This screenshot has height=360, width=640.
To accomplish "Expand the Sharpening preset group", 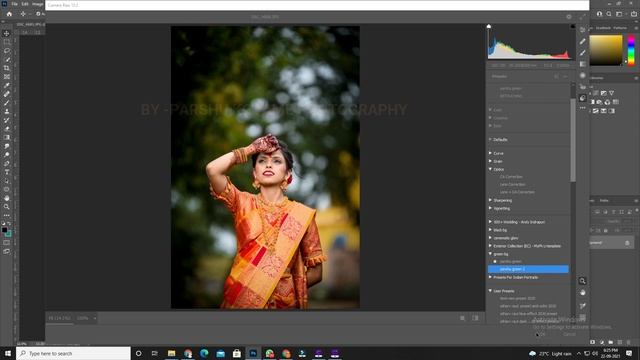I will click(x=490, y=200).
